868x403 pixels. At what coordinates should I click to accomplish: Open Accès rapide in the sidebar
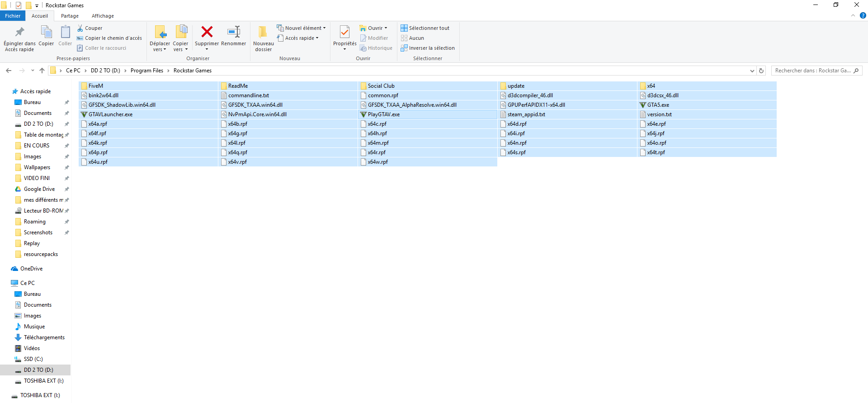tap(35, 91)
